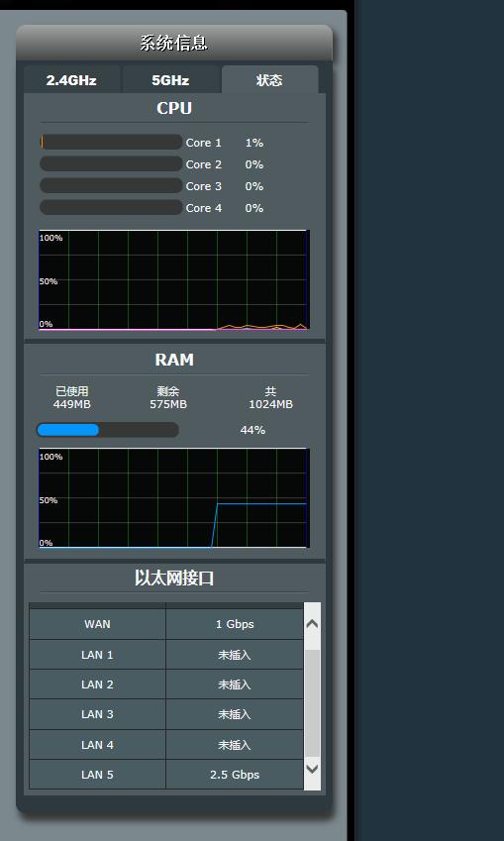Viewport: 504px width, 841px height.
Task: Click the LAN 5 2.5 Gbps cell
Action: click(x=235, y=775)
